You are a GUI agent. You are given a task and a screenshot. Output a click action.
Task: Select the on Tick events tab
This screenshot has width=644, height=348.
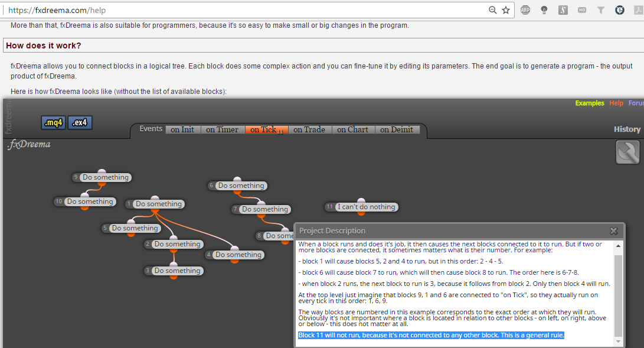click(x=267, y=130)
